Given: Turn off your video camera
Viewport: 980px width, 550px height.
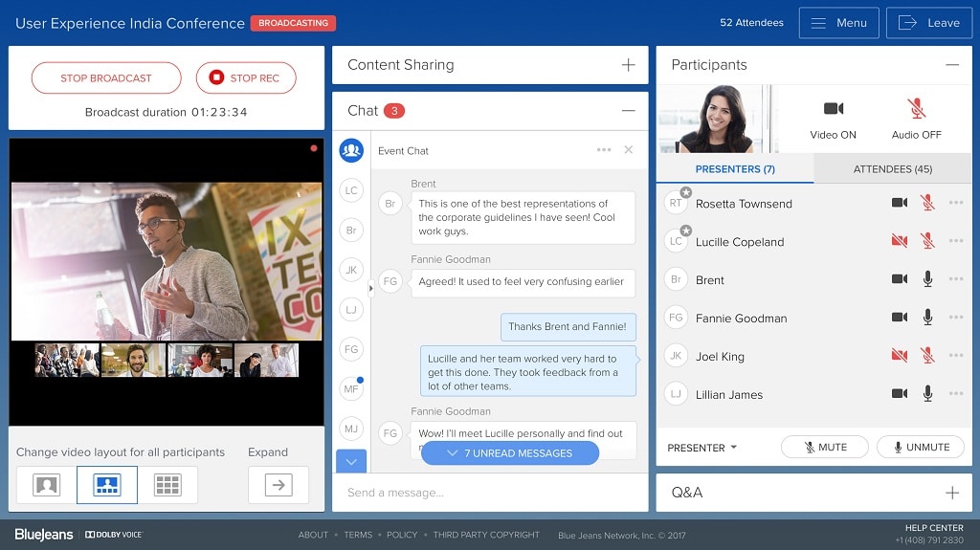Looking at the screenshot, I should click(833, 109).
